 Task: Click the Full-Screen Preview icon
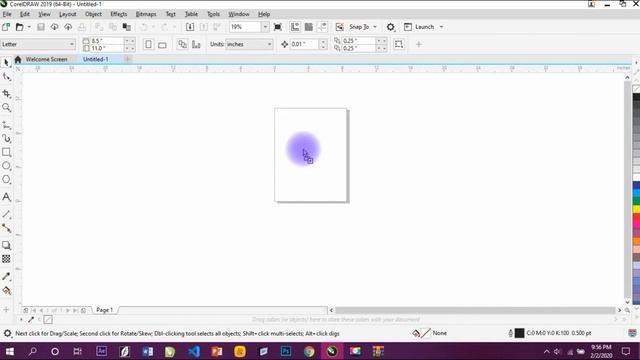(278, 27)
